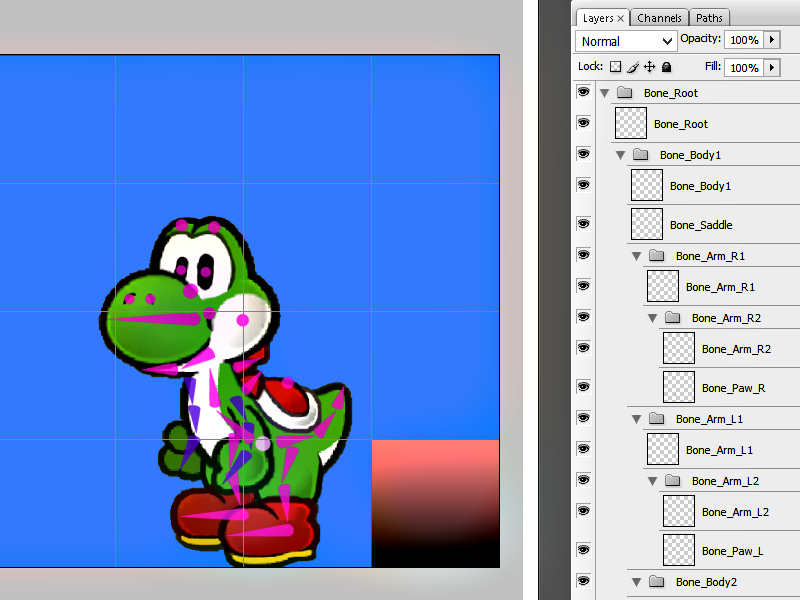800x600 pixels.
Task: Select the Bone_Arm_L2 layer thumbnail
Action: [679, 511]
